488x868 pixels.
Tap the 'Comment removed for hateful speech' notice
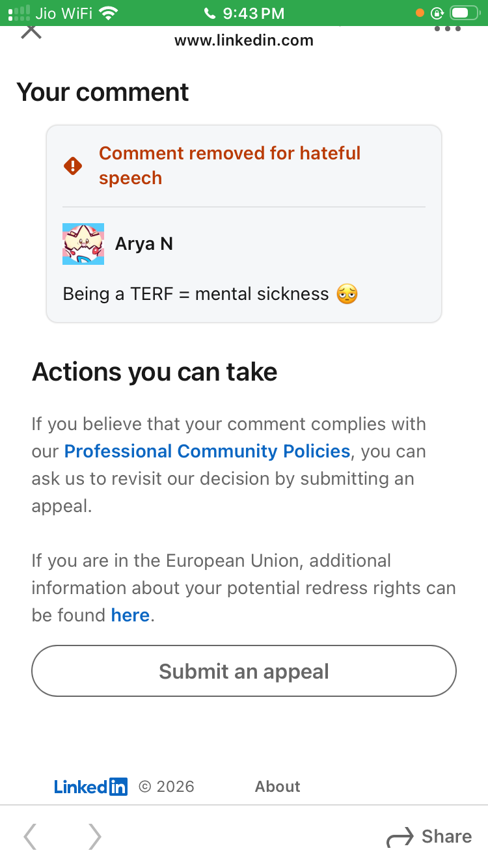(x=229, y=165)
